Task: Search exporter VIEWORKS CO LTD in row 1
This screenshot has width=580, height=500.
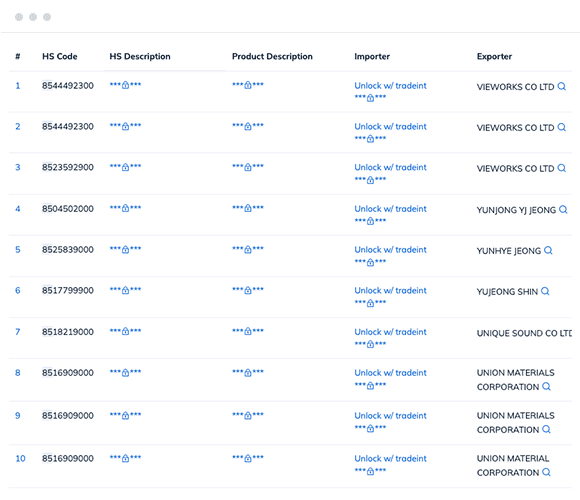Action: [562, 86]
